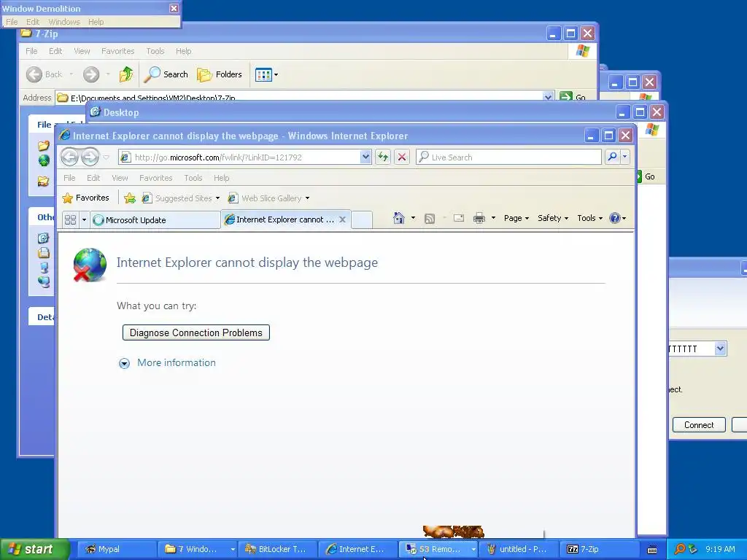Open the search provider dropdown arrow
747x560 pixels.
[x=625, y=157]
